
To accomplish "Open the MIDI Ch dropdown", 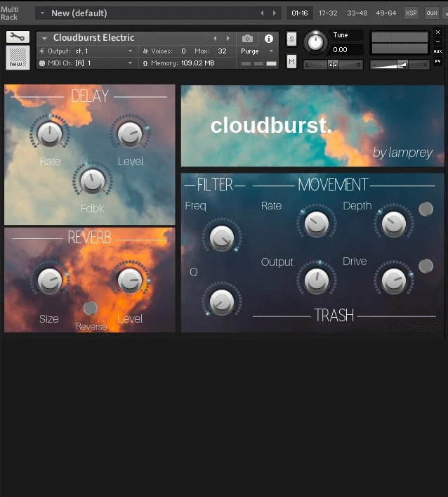I will [x=130, y=63].
